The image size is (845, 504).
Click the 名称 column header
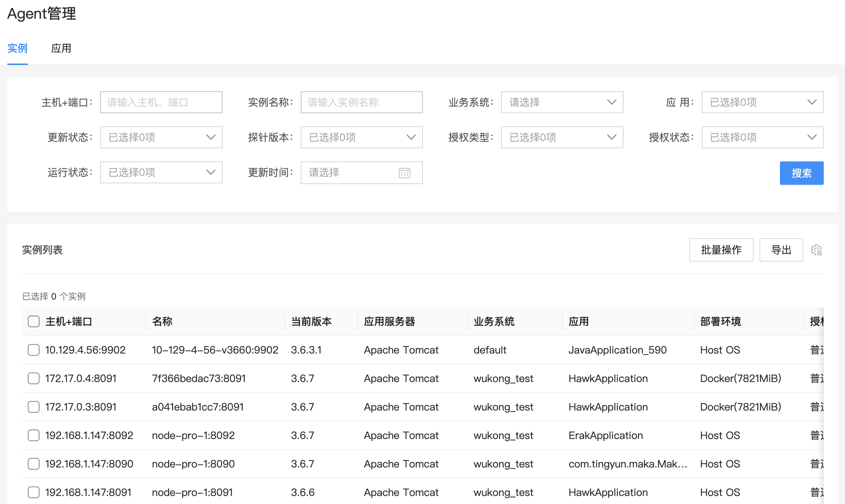[162, 321]
